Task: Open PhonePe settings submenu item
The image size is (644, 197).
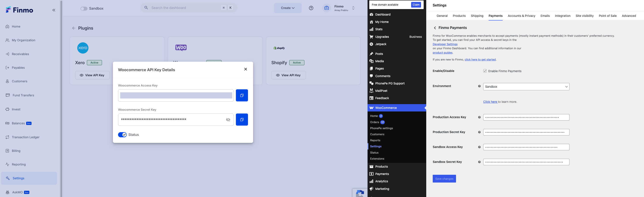Action: [x=381, y=128]
